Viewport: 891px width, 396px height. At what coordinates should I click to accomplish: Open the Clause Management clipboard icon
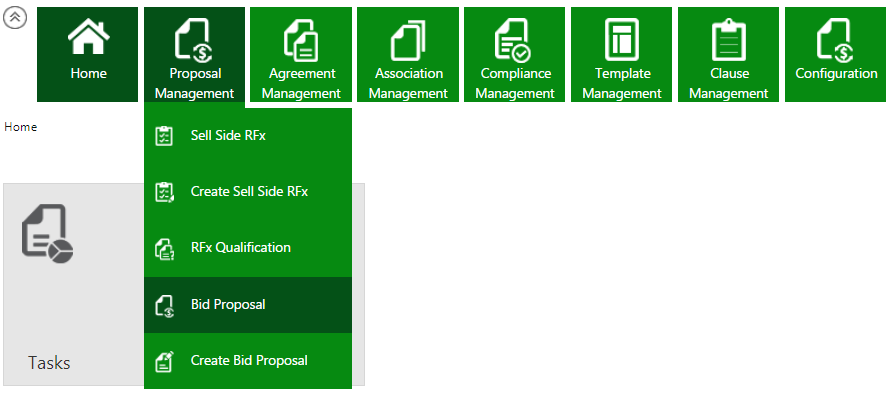coord(728,39)
